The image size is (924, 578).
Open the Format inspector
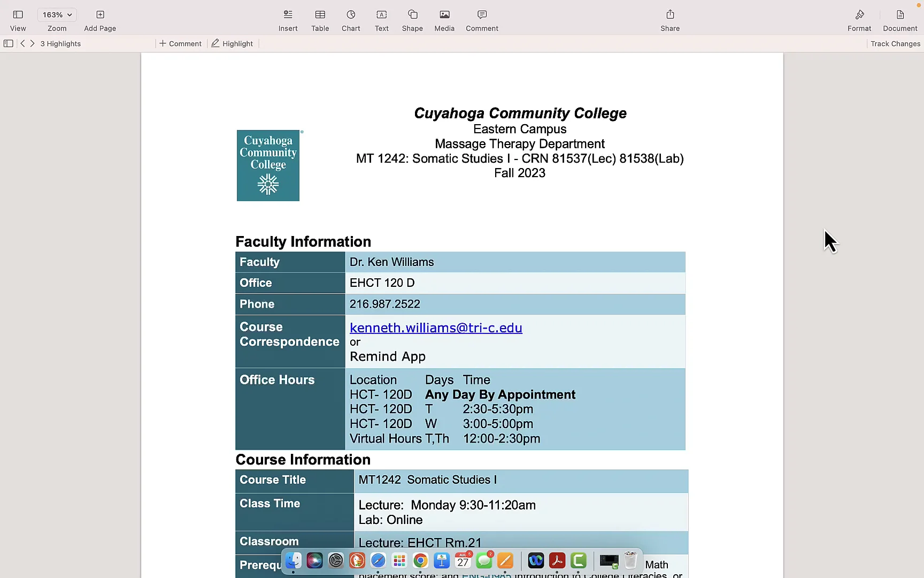coord(859,19)
